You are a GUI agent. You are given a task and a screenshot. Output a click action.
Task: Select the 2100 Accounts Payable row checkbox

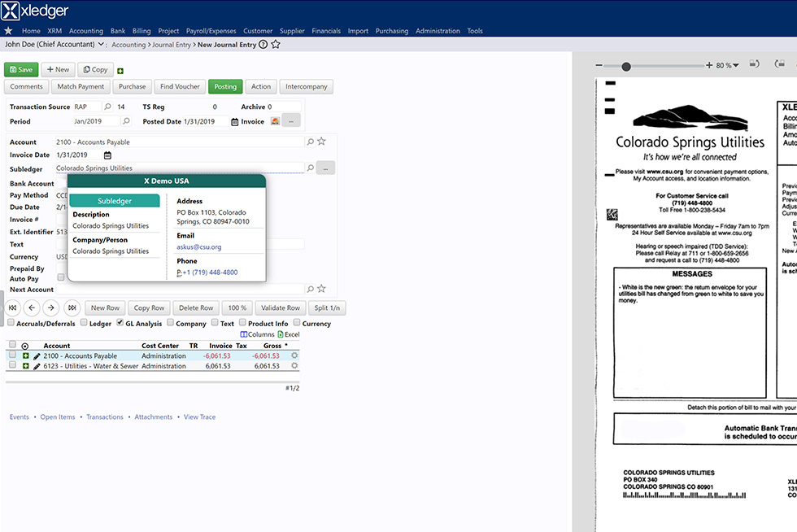(x=12, y=355)
